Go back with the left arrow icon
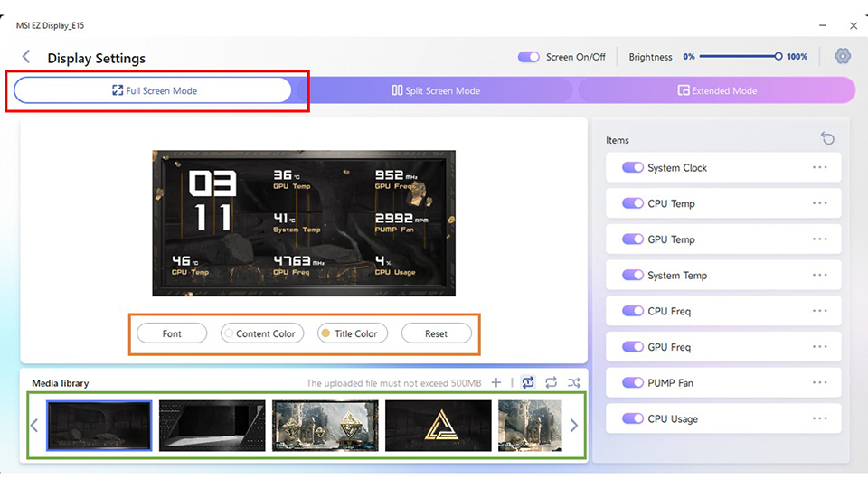This screenshot has height=488, width=868. point(26,56)
